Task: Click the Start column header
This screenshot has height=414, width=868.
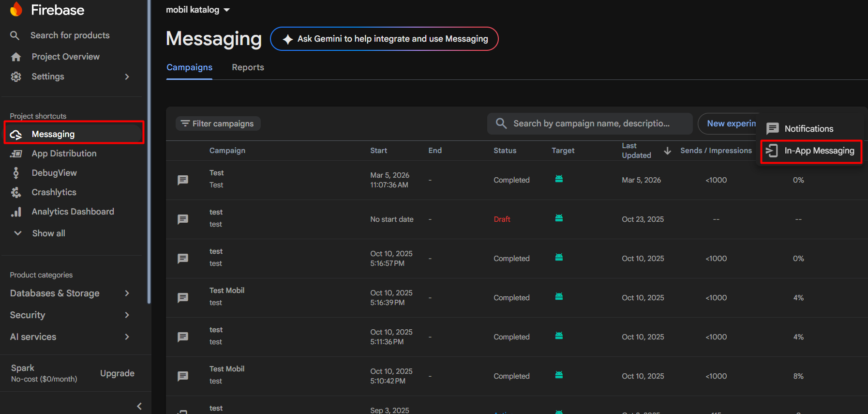Action: point(378,151)
